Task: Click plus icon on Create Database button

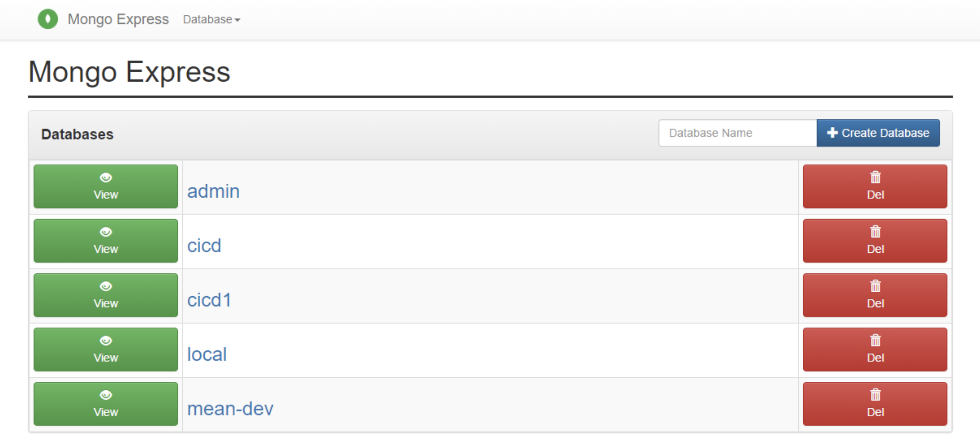Action: click(832, 133)
